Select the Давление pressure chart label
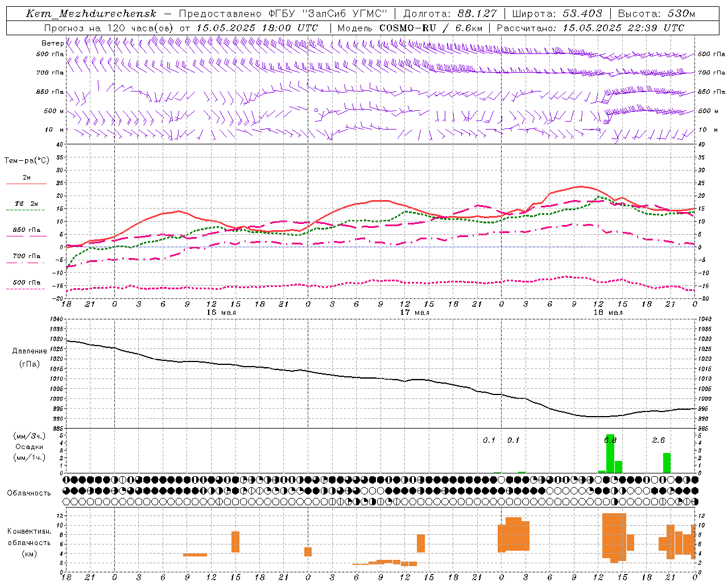The width and height of the screenshot is (728, 582). click(x=30, y=351)
